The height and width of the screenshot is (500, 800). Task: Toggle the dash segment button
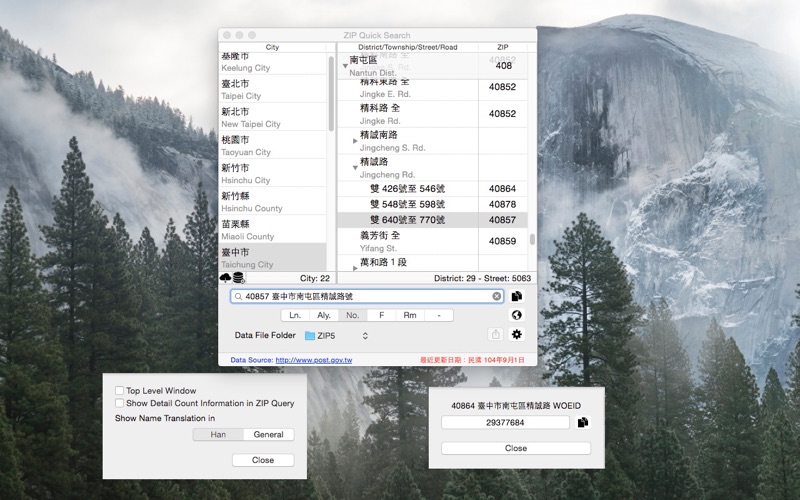click(439, 315)
